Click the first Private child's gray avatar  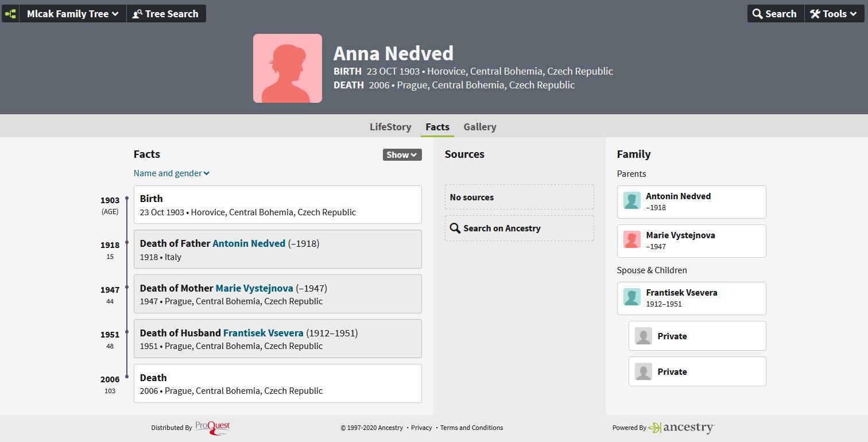point(644,336)
